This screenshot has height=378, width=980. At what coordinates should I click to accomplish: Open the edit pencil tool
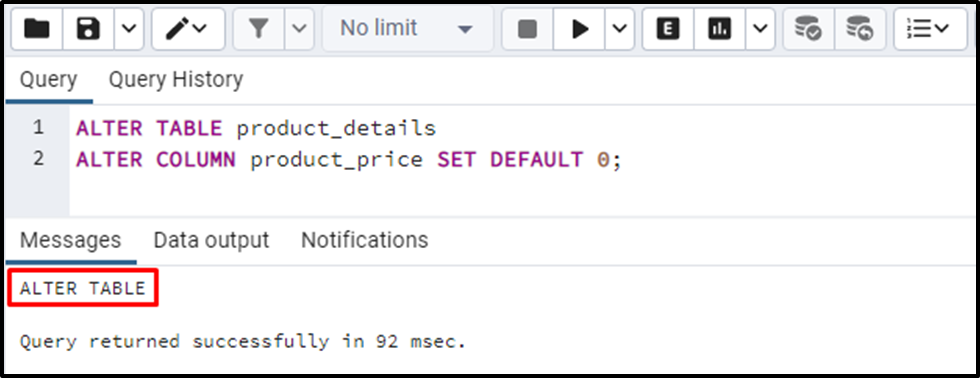(x=188, y=29)
